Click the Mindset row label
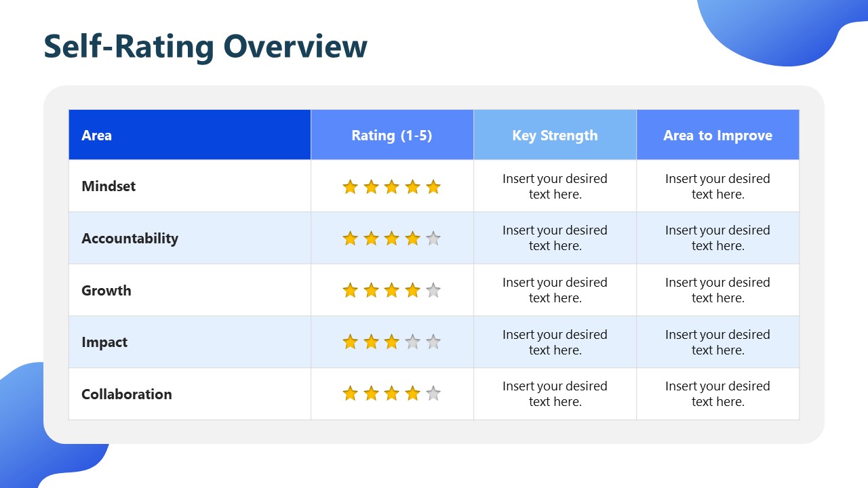868x488 pixels. [x=108, y=186]
